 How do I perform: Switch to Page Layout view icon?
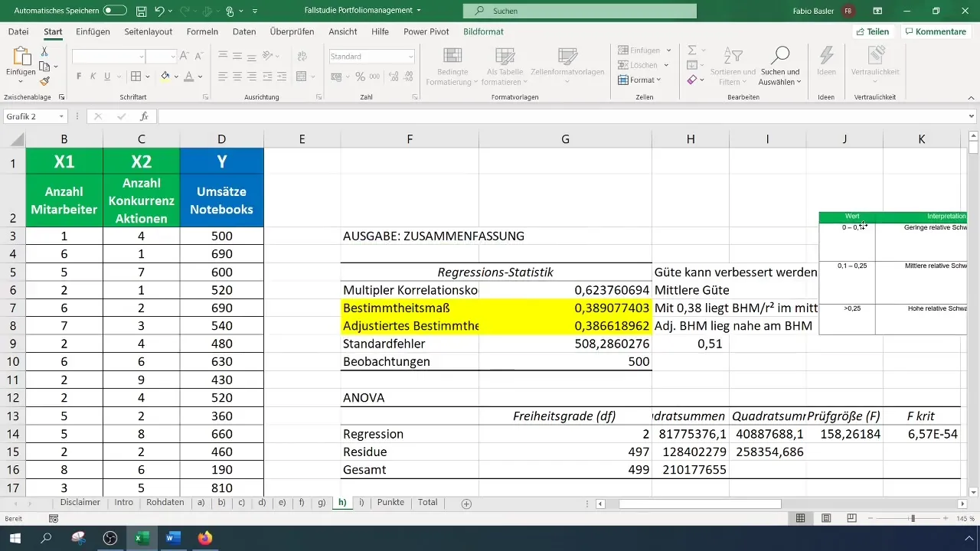826,519
